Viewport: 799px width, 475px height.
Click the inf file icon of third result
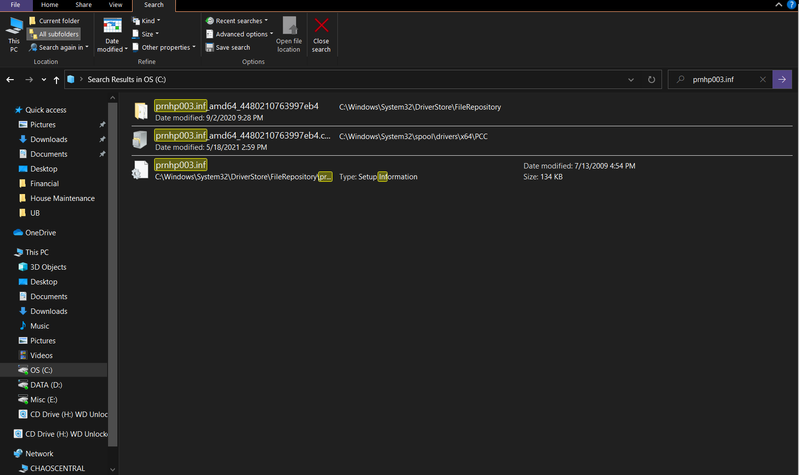140,170
